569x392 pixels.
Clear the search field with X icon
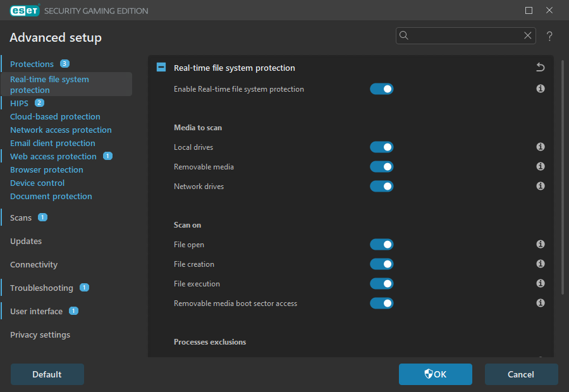(528, 35)
